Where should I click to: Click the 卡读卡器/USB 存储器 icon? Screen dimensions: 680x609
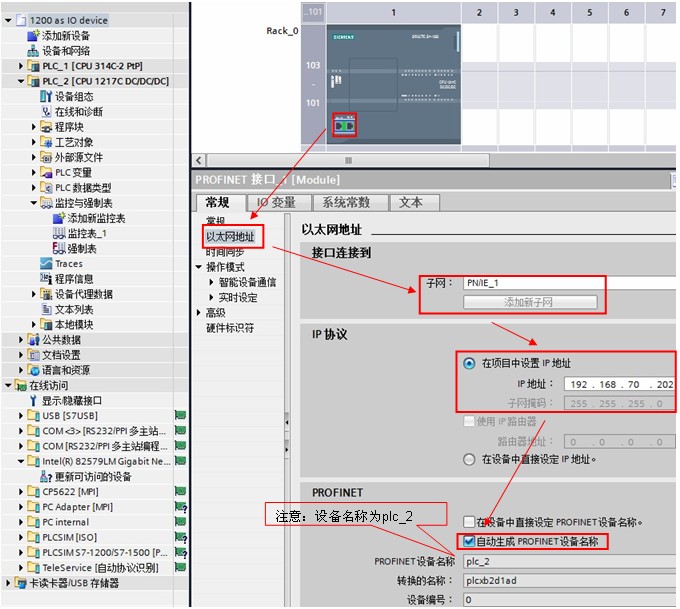(x=20, y=583)
